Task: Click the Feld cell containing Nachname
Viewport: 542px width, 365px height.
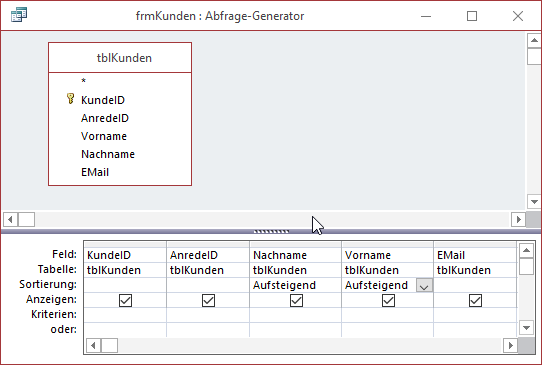Action: [x=296, y=255]
